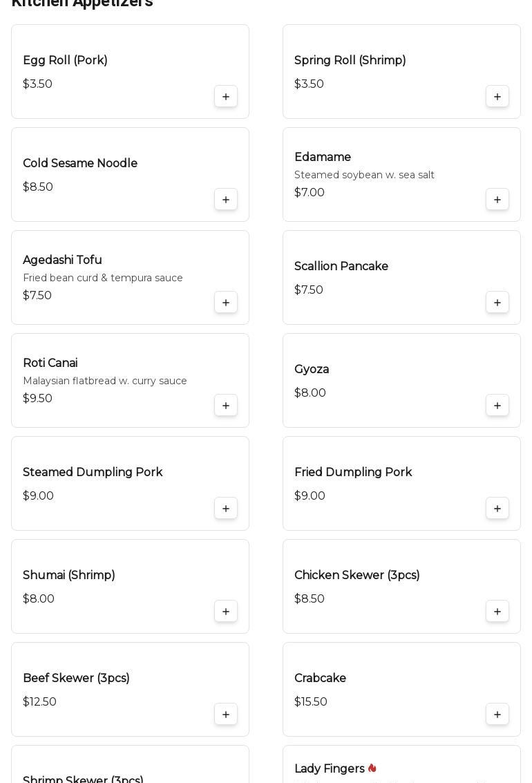Image resolution: width=532 pixels, height=783 pixels.
Task: Add Edamame with the plus icon
Action: (497, 200)
